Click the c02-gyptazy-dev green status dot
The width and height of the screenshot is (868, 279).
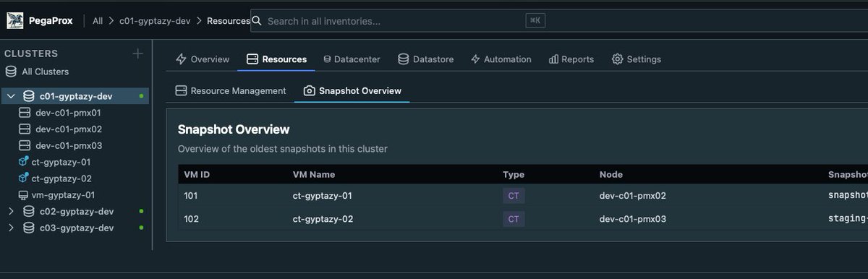coord(141,212)
